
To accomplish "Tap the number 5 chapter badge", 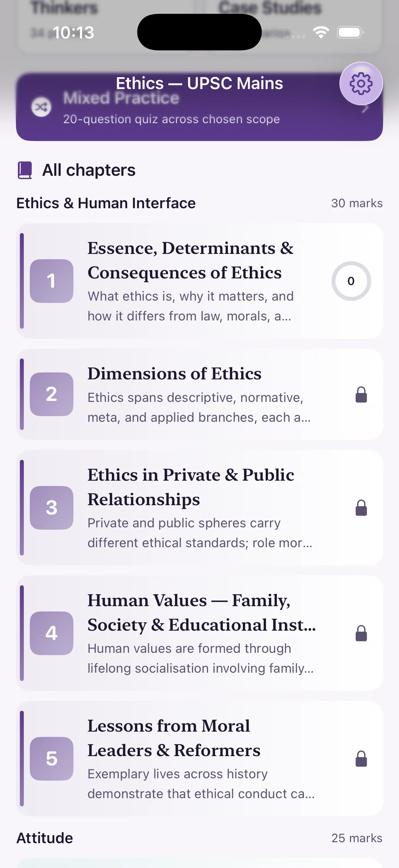I will (52, 758).
